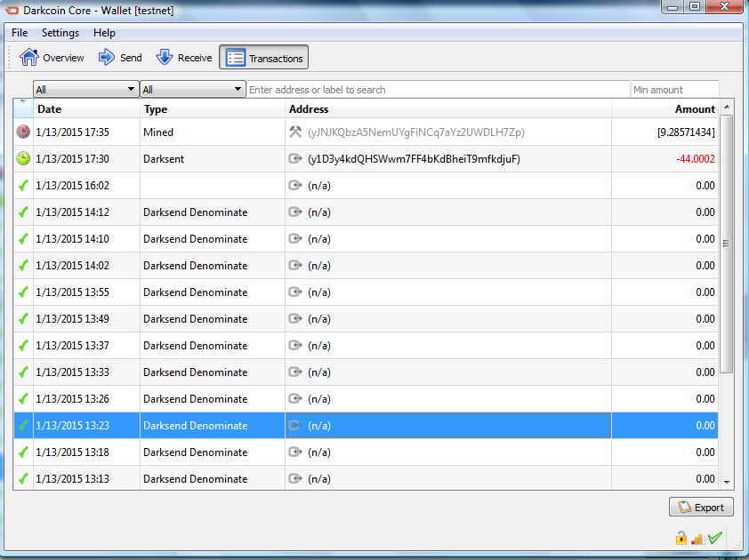Select the red amount -44.0002
The width and height of the screenshot is (749, 560).
[x=696, y=159]
